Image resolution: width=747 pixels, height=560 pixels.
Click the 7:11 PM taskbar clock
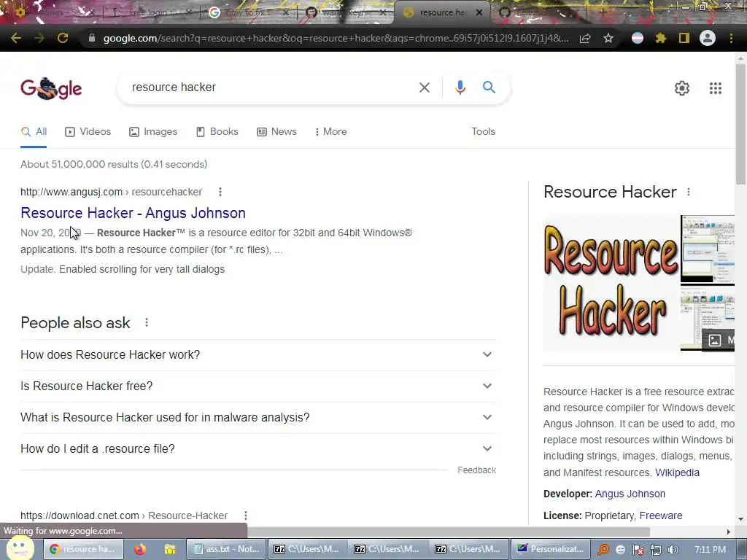pos(710,550)
